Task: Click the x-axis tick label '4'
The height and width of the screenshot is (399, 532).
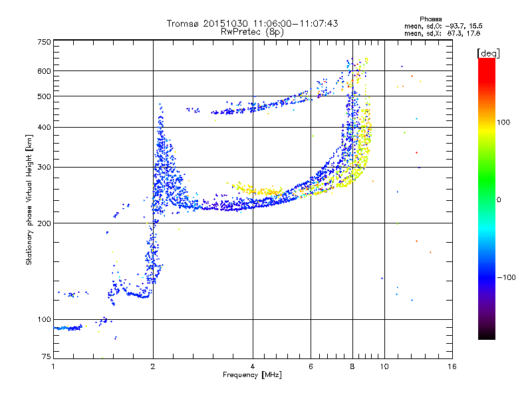Action: click(x=253, y=366)
